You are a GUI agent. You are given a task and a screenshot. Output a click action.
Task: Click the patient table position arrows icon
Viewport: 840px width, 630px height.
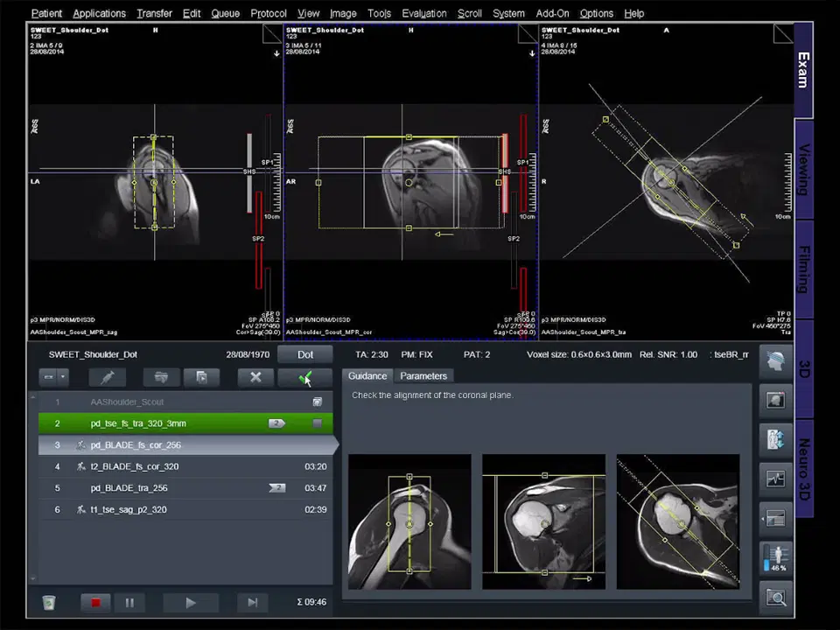(x=775, y=439)
